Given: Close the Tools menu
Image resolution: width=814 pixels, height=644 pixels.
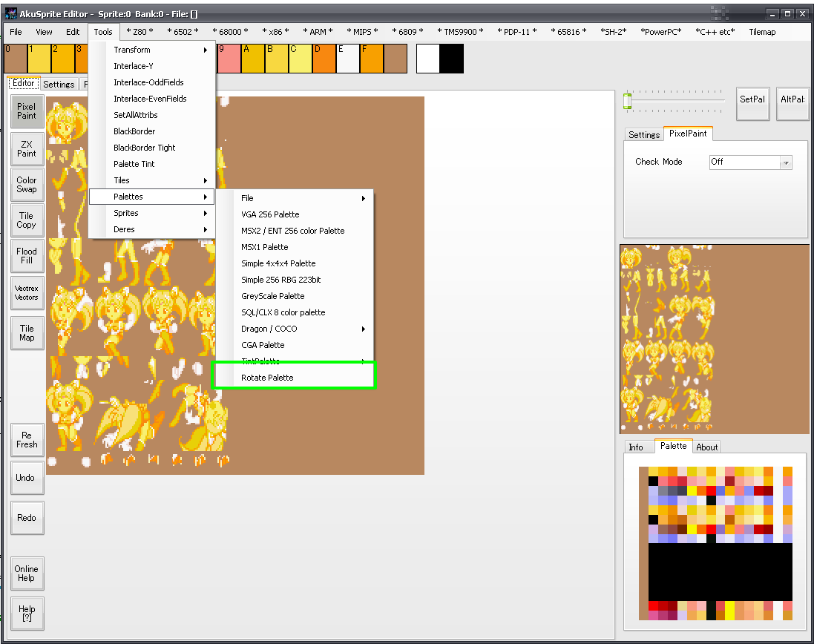Looking at the screenshot, I should coord(103,32).
